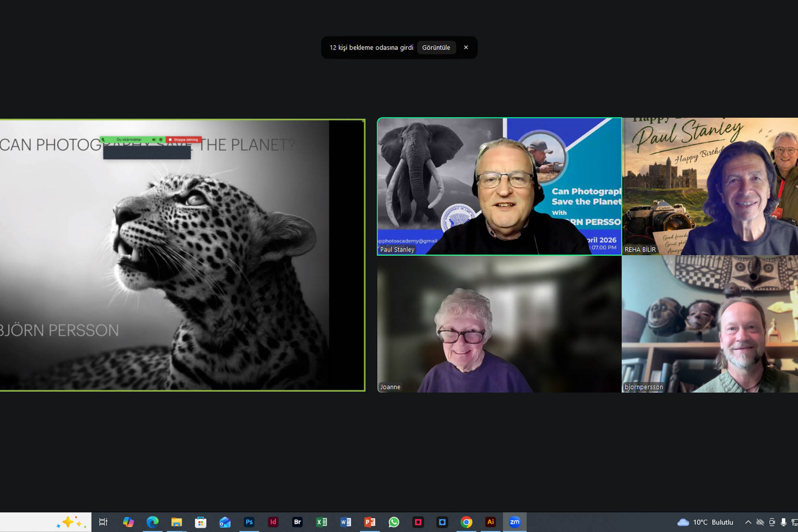The width and height of the screenshot is (798, 532).
Task: Open PowerPoint from the taskbar
Action: coord(370,522)
